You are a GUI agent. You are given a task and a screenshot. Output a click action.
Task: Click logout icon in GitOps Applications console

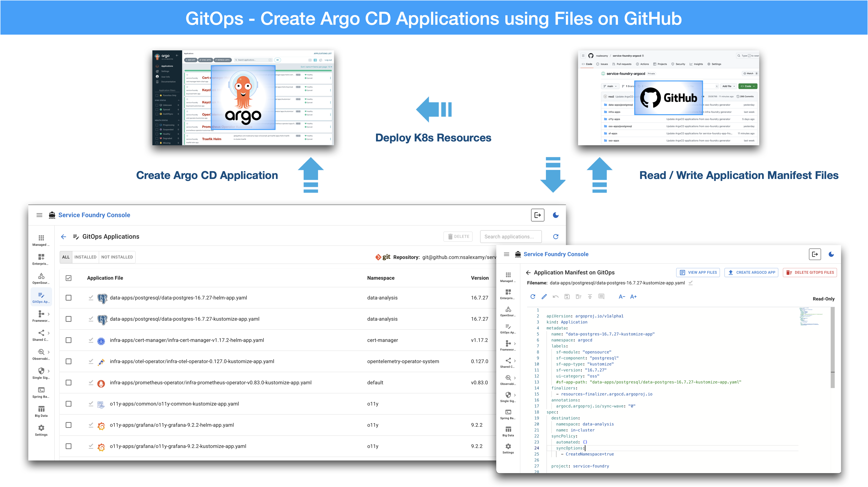[537, 215]
